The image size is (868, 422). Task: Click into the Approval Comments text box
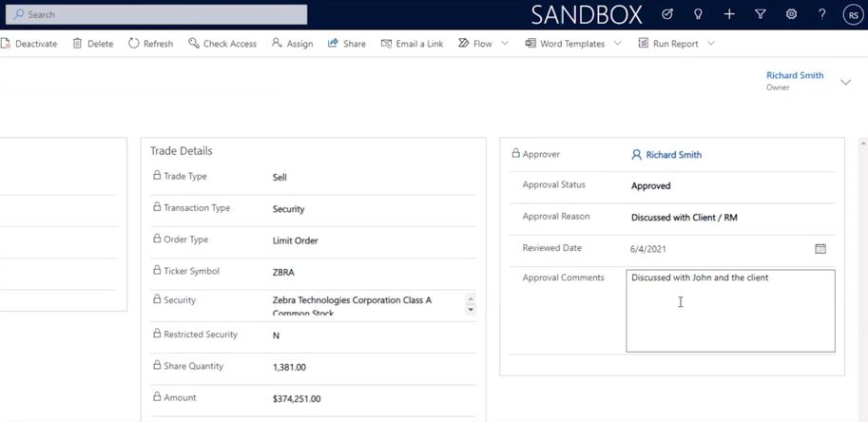coord(730,311)
